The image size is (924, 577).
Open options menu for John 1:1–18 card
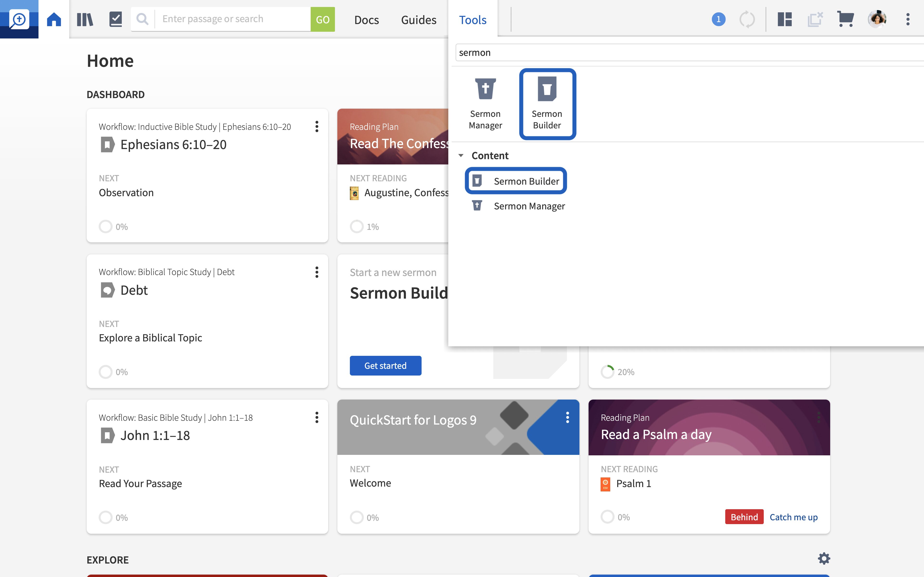tap(316, 418)
